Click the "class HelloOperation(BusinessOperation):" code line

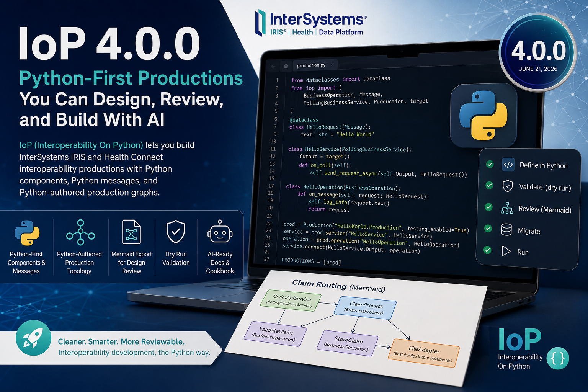pos(343,188)
